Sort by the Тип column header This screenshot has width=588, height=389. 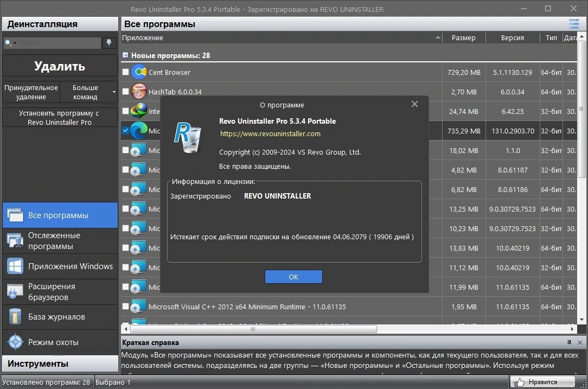click(x=551, y=37)
